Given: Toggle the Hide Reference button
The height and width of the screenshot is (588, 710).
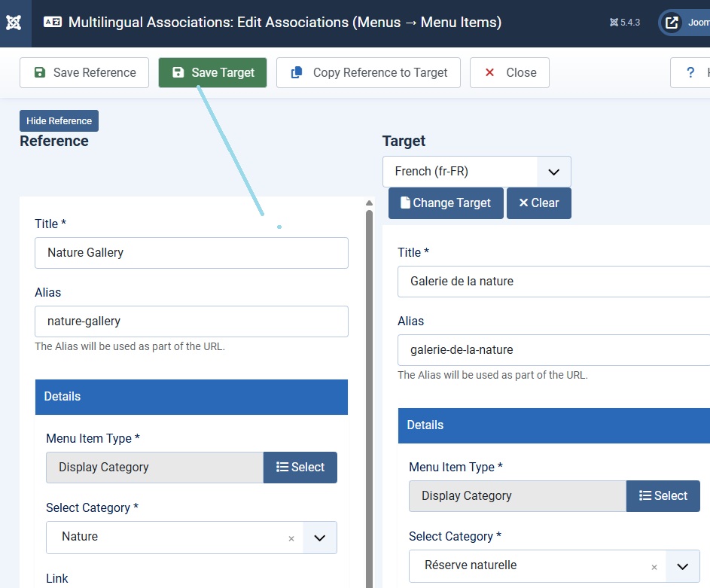Looking at the screenshot, I should pos(59,120).
